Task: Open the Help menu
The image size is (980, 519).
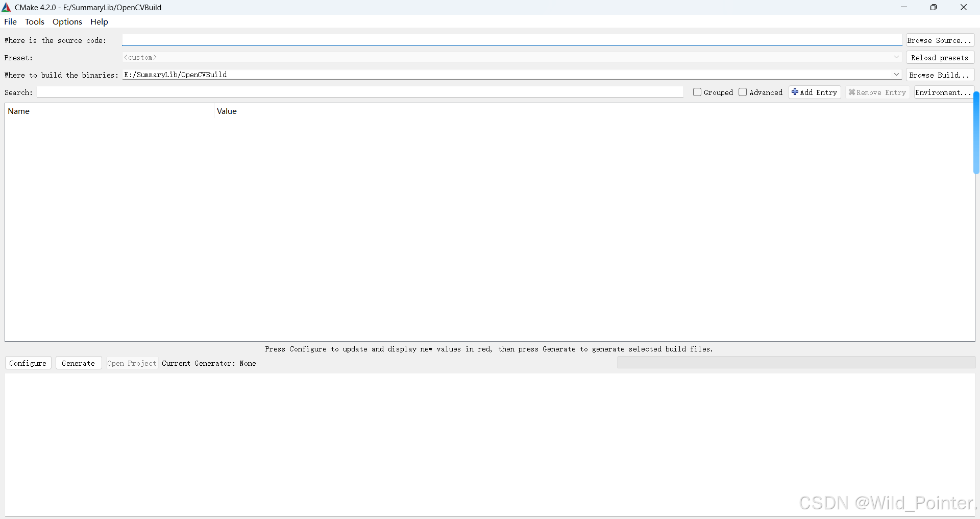Action: 99,21
